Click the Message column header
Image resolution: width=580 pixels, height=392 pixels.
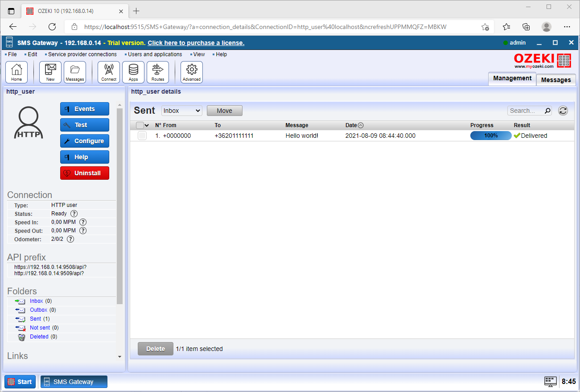(x=297, y=125)
